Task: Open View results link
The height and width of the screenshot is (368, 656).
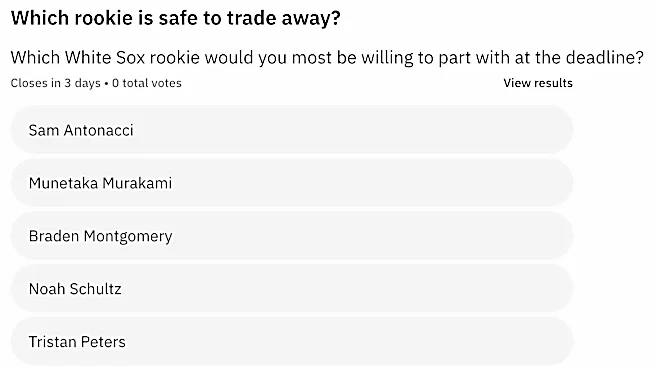Action: pyautogui.click(x=538, y=83)
